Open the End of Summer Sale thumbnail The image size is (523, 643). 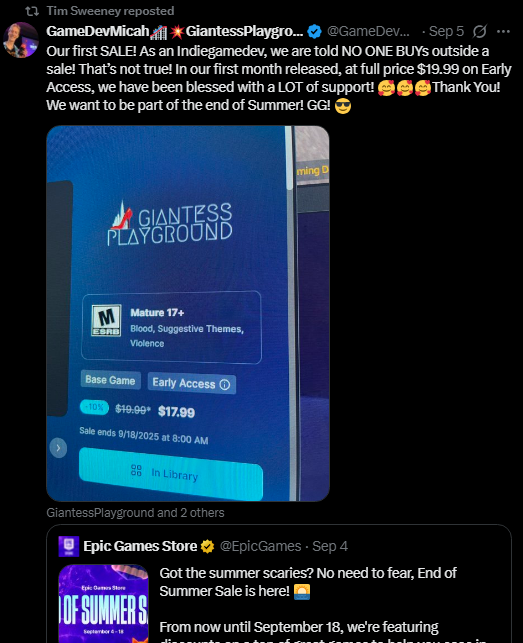pyautogui.click(x=103, y=604)
